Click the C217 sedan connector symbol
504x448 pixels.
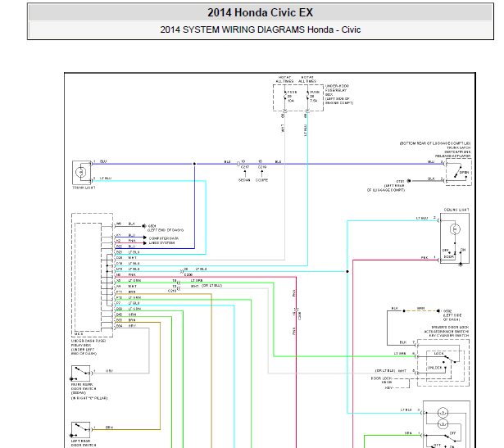click(238, 164)
